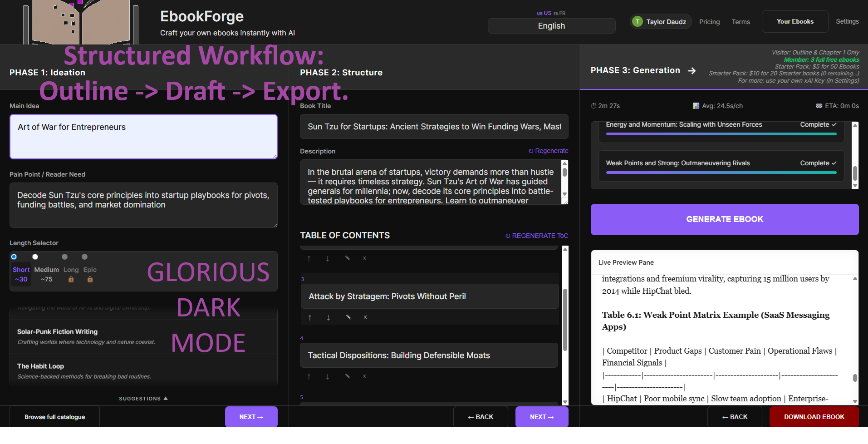Select the Short length radio button
Image resolution: width=868 pixels, height=444 pixels.
click(14, 257)
